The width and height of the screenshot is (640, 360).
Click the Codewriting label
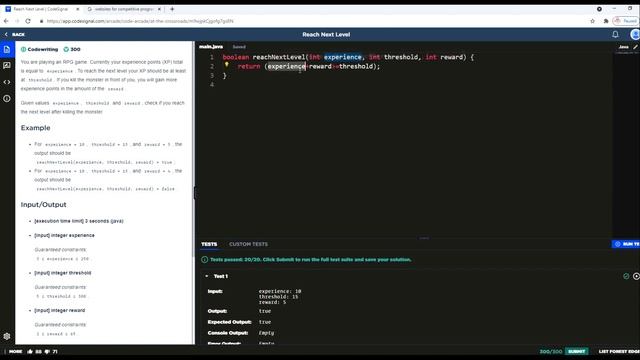pos(43,49)
